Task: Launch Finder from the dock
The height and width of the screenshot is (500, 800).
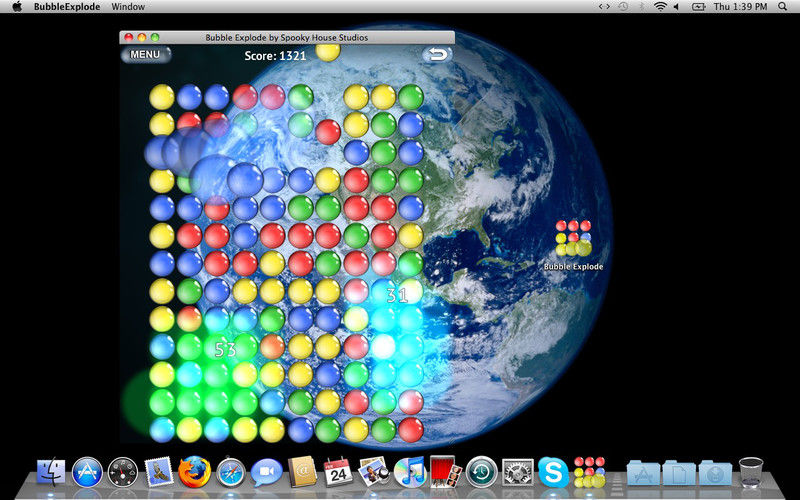Action: (51, 472)
